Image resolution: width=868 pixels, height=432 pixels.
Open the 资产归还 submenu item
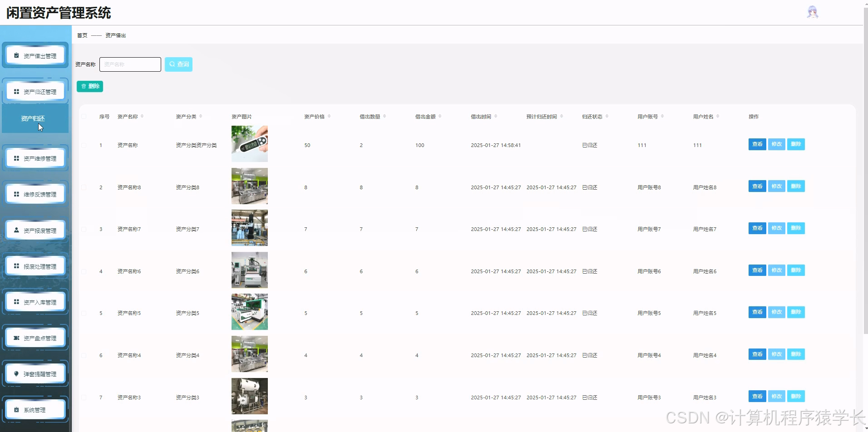35,118
